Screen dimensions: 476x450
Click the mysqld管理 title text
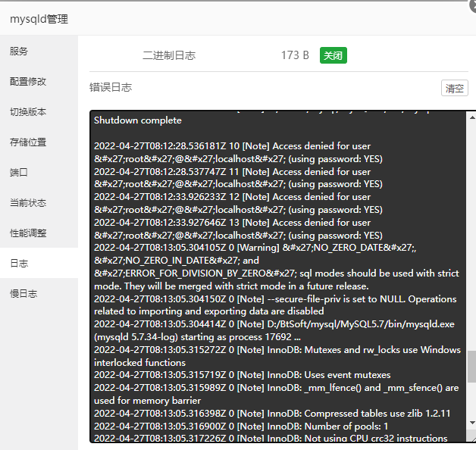(39, 19)
